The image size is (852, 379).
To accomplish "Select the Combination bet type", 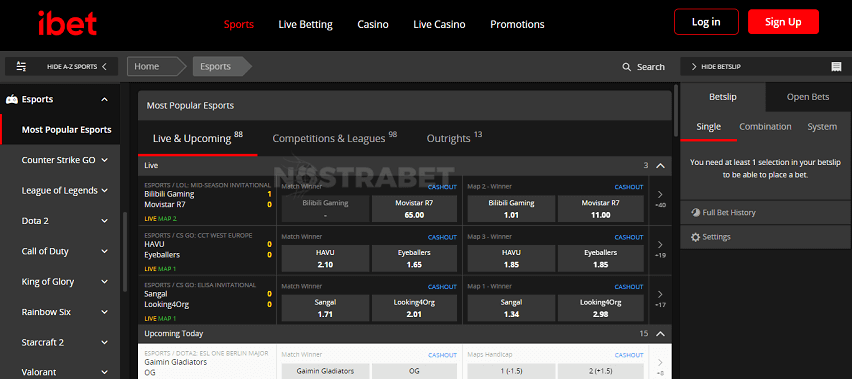I will [765, 127].
